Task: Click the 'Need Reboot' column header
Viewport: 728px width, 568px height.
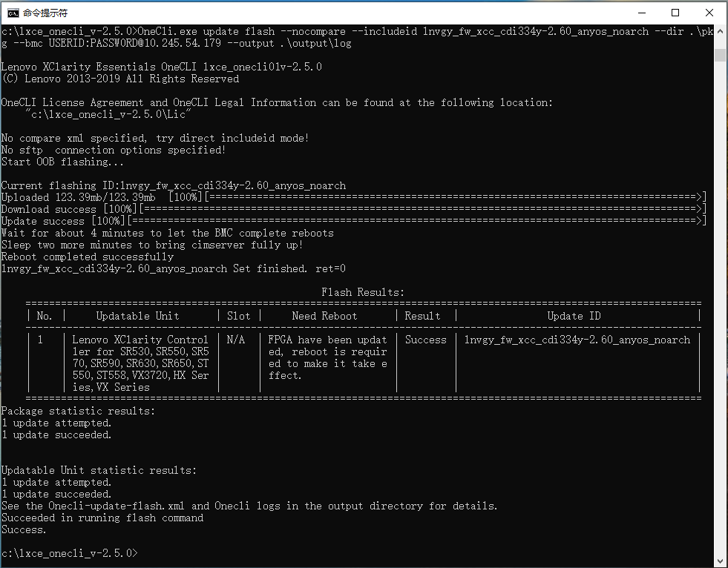Action: click(324, 316)
